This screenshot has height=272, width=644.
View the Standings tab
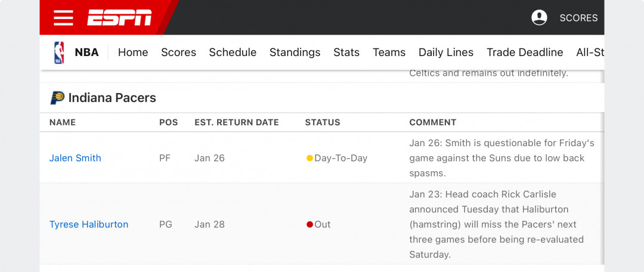(295, 52)
